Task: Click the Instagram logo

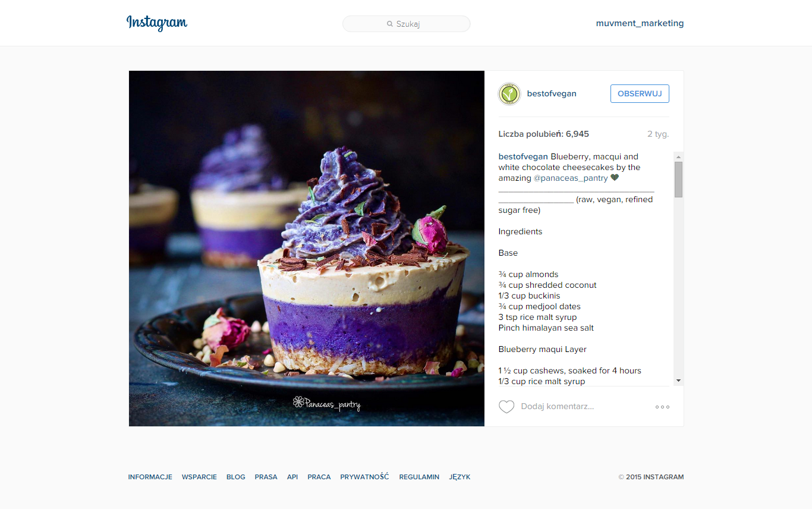Action: point(157,23)
